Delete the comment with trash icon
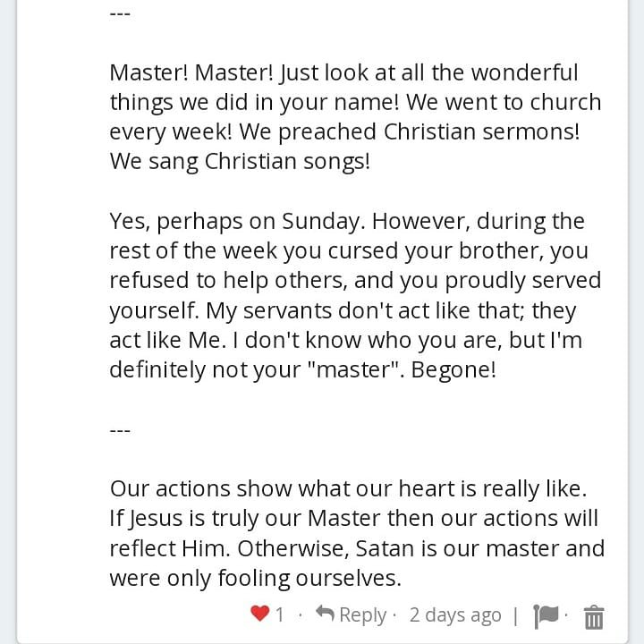The image size is (644, 644). [x=594, y=617]
